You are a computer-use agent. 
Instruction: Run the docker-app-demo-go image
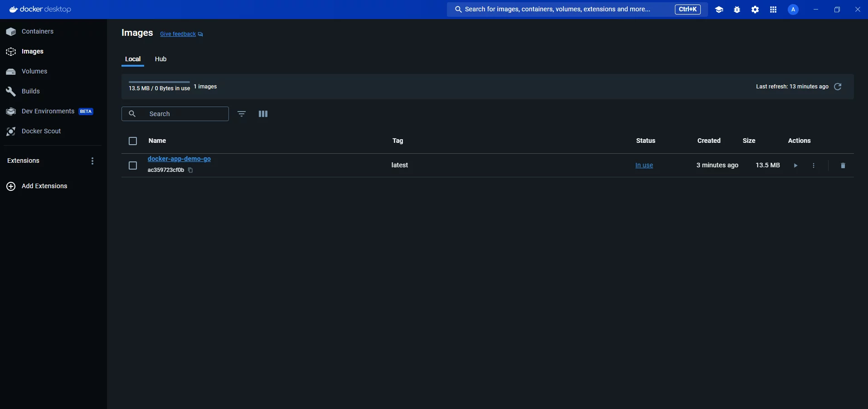click(x=795, y=166)
